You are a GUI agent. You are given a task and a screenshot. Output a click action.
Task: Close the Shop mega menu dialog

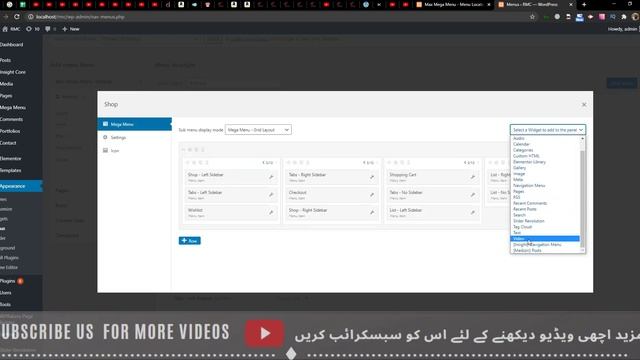(584, 104)
